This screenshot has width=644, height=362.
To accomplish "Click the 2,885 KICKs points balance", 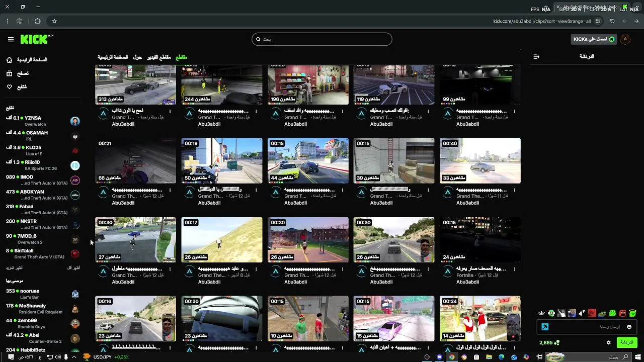I will pos(549,342).
